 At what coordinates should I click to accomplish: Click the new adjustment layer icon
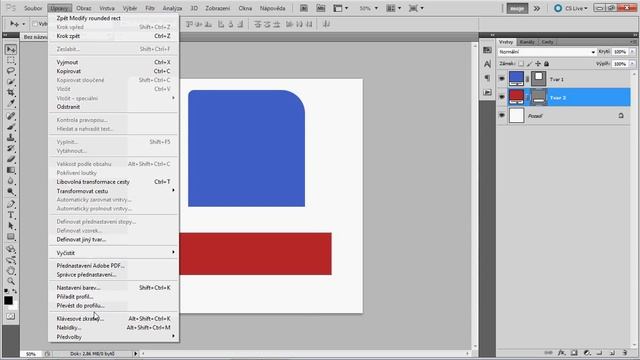coord(587,353)
